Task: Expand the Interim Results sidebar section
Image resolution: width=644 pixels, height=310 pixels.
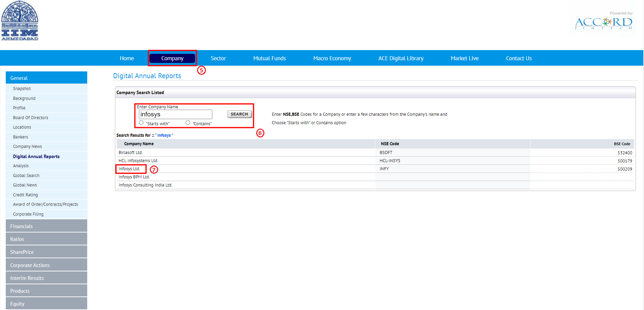Action: (x=46, y=278)
